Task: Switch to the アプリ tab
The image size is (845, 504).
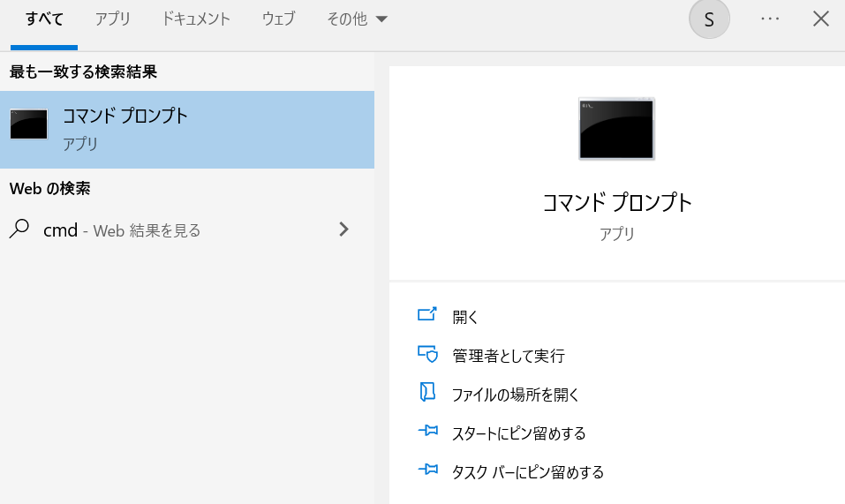Action: pos(113,19)
